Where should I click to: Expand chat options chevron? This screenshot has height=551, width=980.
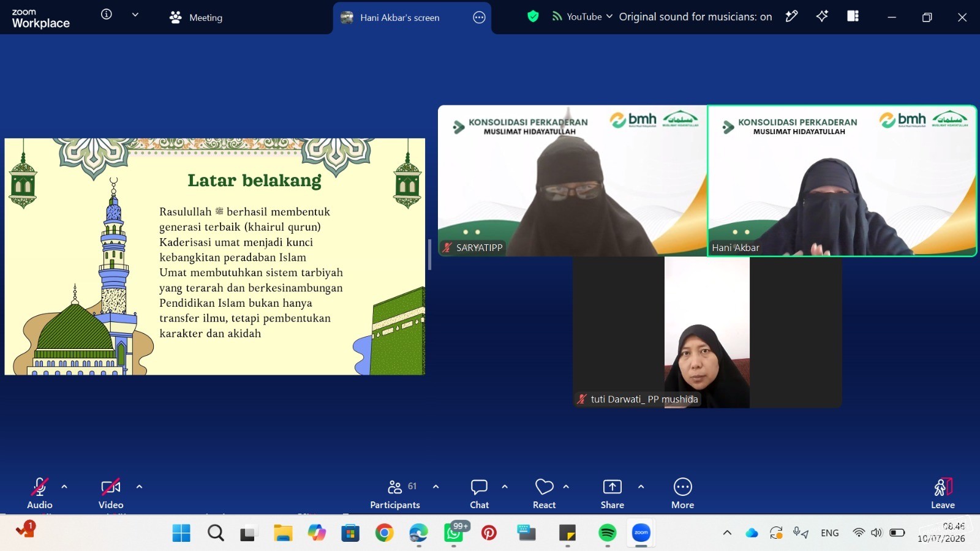pyautogui.click(x=505, y=487)
